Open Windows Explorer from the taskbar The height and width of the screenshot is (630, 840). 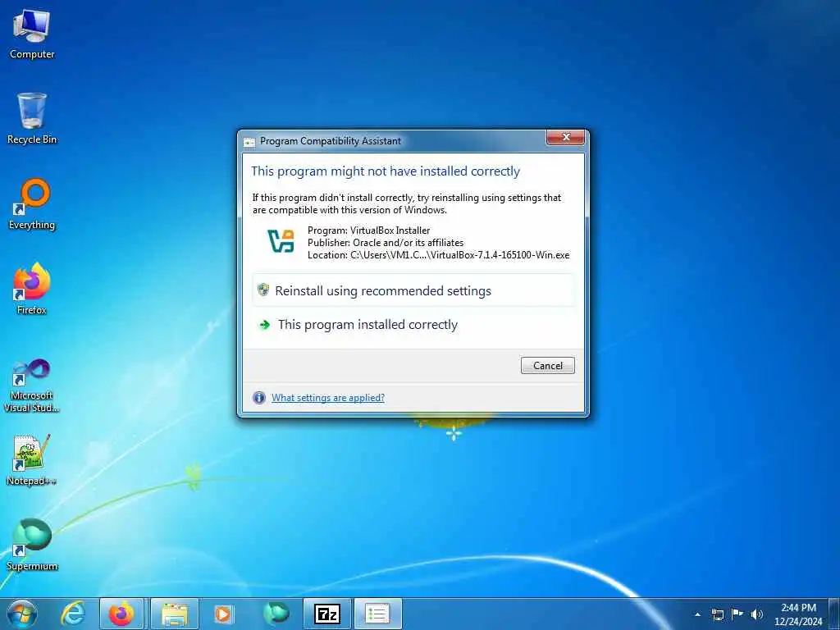point(175,614)
